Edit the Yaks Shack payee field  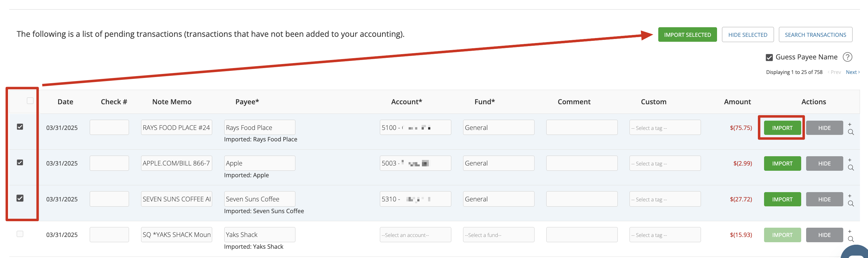pos(260,235)
